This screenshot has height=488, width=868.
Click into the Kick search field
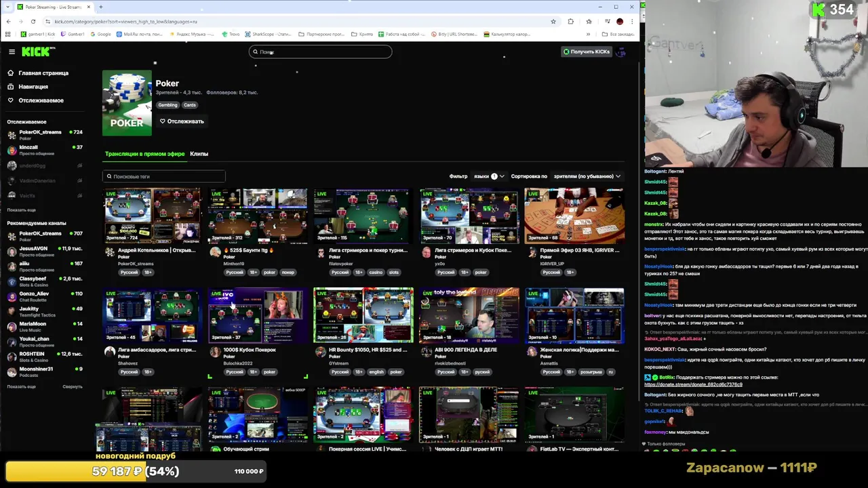click(320, 52)
